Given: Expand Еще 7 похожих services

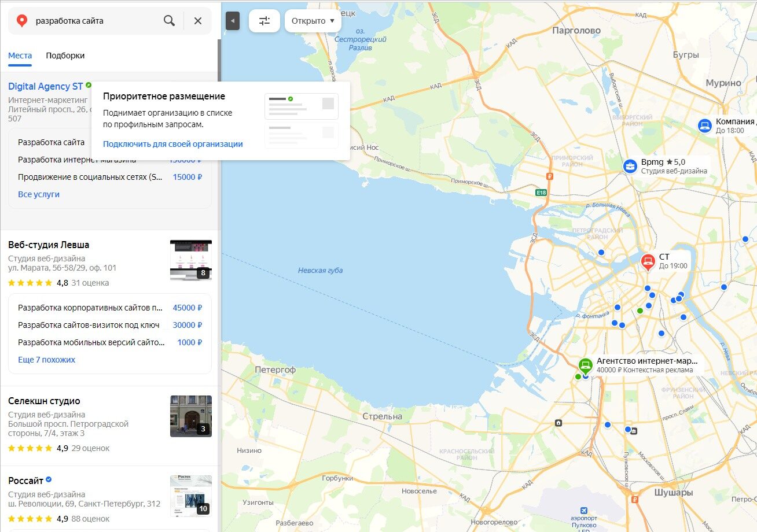Looking at the screenshot, I should [x=46, y=360].
